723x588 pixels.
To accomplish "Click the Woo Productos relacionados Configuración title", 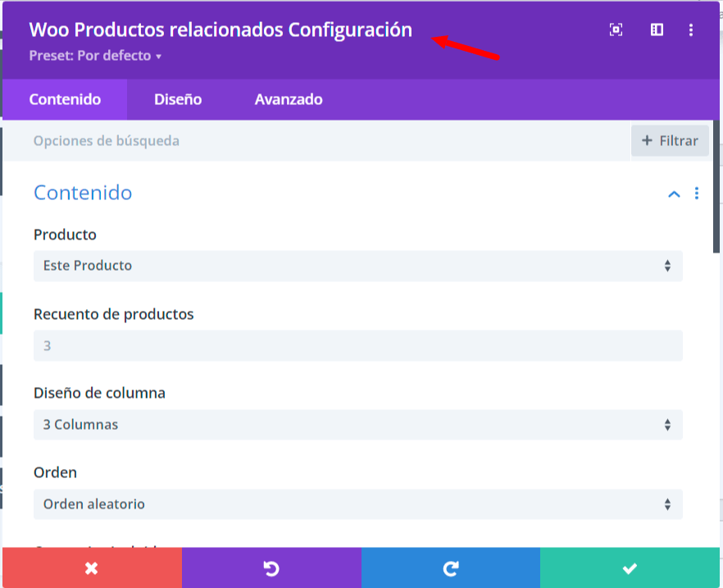I will click(221, 30).
